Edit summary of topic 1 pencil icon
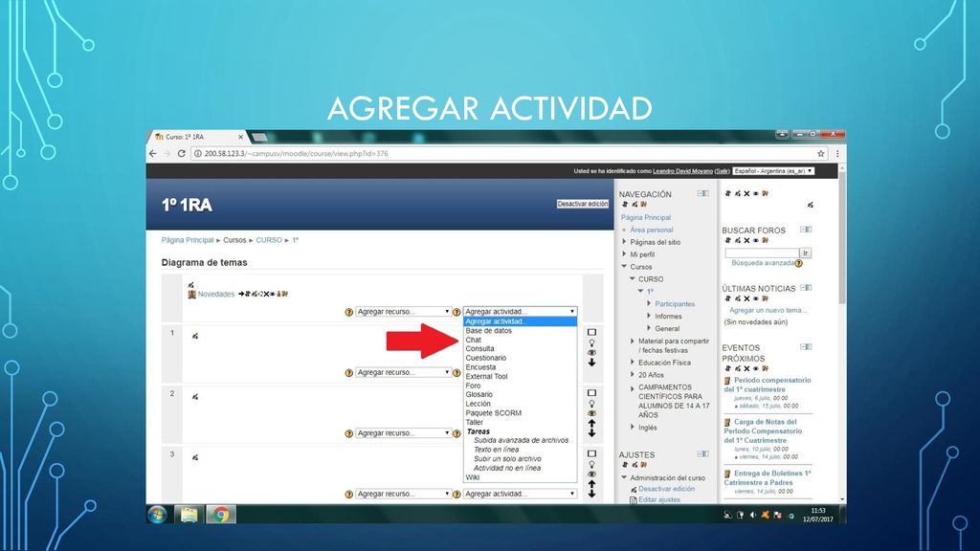 tap(195, 336)
